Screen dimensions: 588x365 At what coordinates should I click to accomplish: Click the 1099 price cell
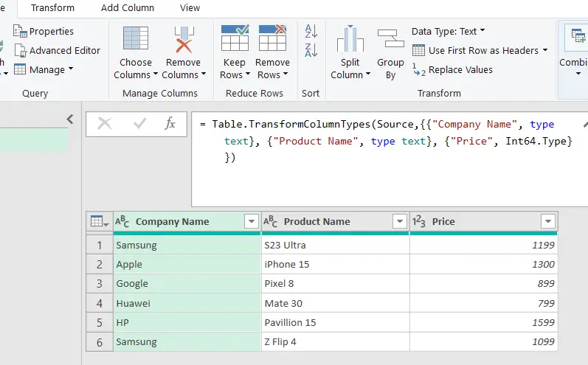click(484, 341)
